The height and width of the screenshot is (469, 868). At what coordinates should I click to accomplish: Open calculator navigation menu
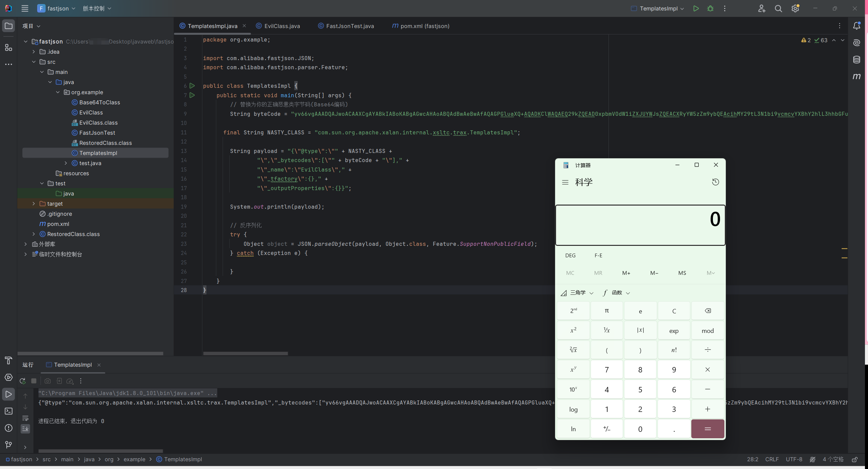pos(565,182)
